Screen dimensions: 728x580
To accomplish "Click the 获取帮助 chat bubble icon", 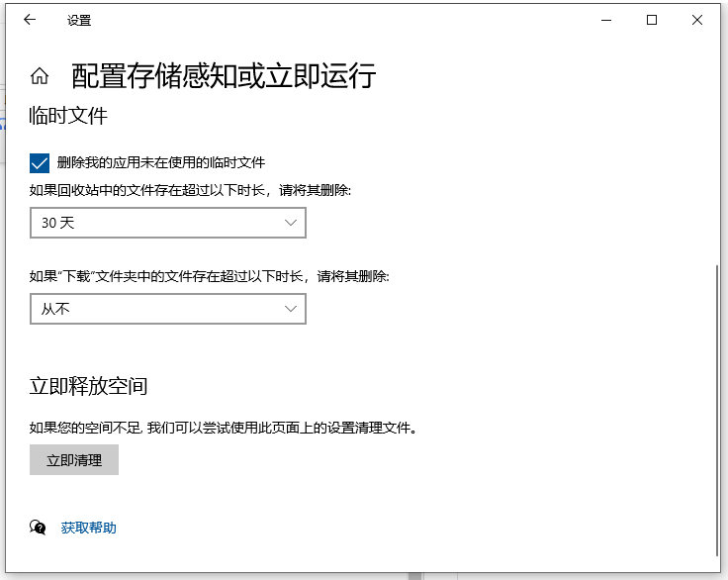I will [39, 528].
